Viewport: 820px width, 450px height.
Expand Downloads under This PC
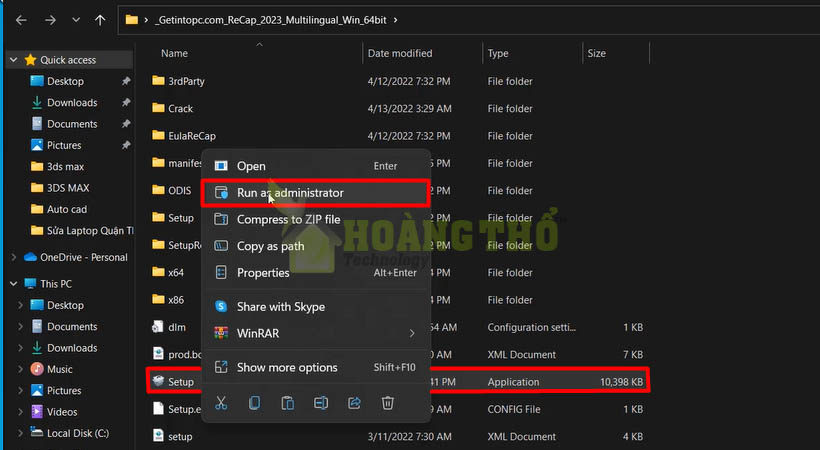point(20,348)
